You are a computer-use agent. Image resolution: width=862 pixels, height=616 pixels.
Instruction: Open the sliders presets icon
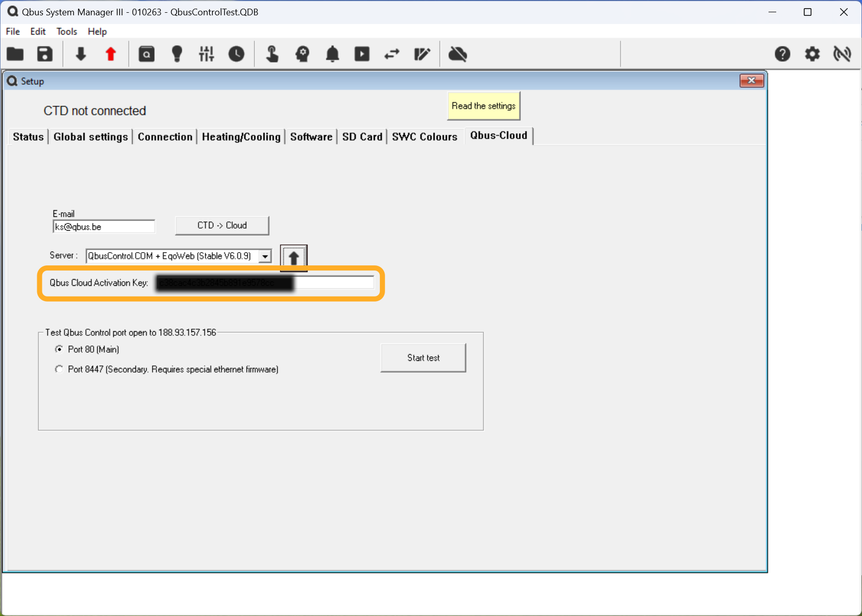pyautogui.click(x=206, y=54)
